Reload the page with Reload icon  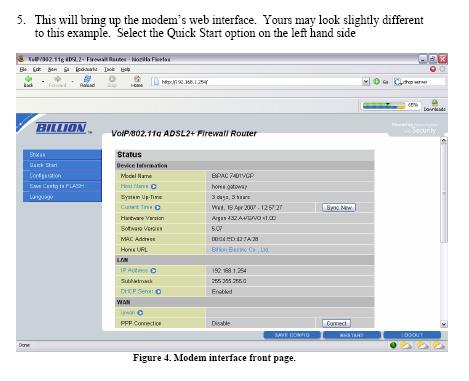pyautogui.click(x=87, y=79)
